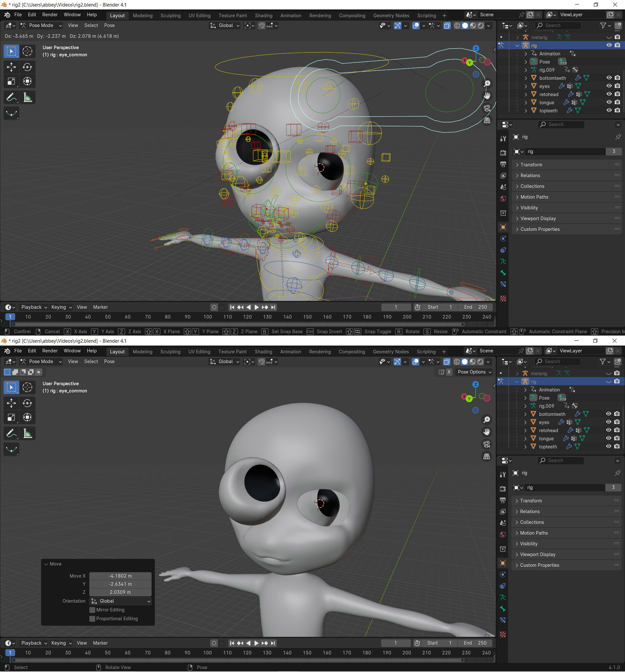Open the Texture properties tab in the bottom window

coord(503,635)
